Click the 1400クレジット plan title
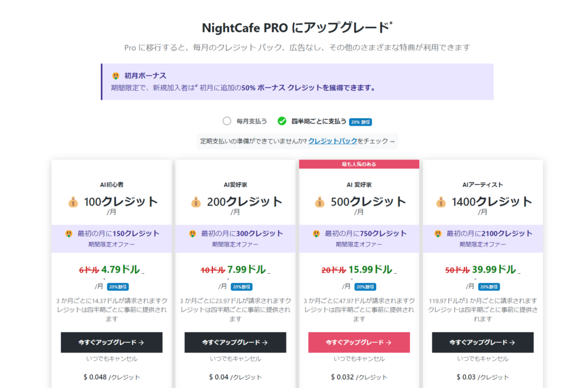Image resolution: width=588 pixels, height=388 pixels. pyautogui.click(x=492, y=201)
